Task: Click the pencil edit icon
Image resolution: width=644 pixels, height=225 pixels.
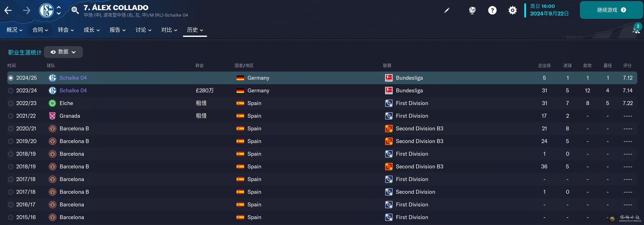Action: coord(447,10)
